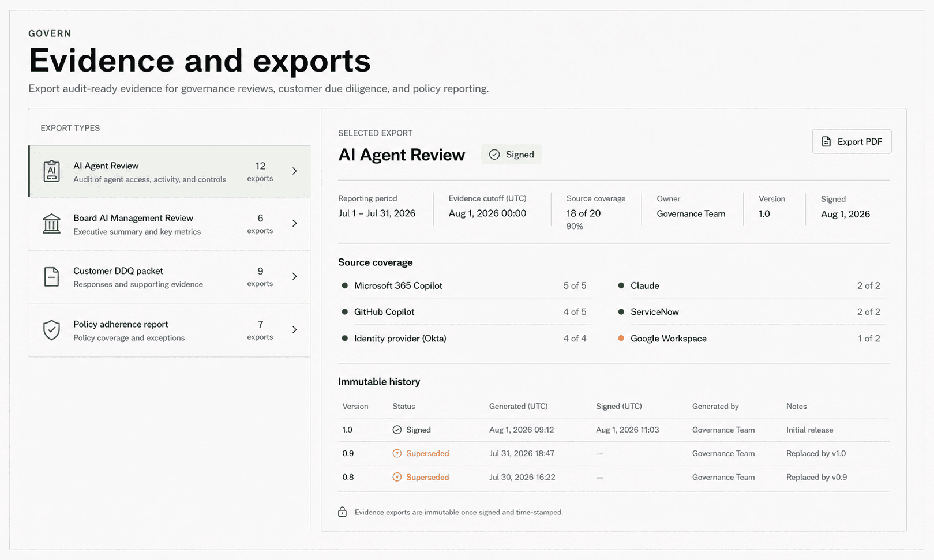Click the ServiceNow status dot

point(621,312)
